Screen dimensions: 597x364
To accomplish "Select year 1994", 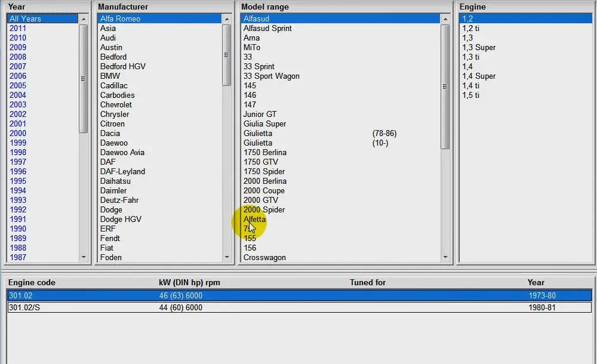I will [x=18, y=190].
